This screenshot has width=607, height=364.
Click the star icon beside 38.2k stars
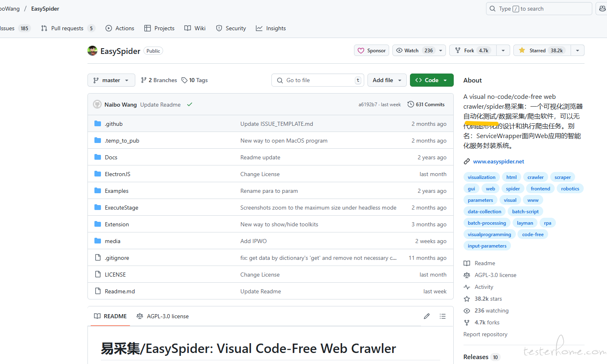point(467,299)
